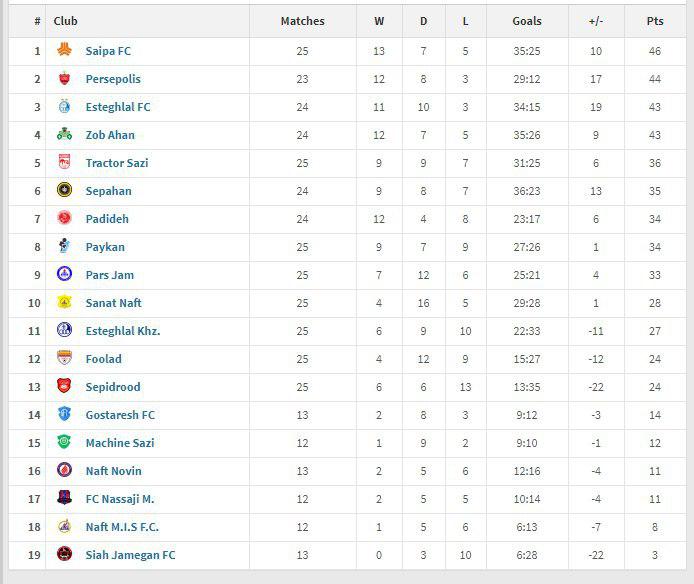Screen dimensions: 694x584
Task: Click the Sanat Naft yellow logo
Action: point(64,302)
